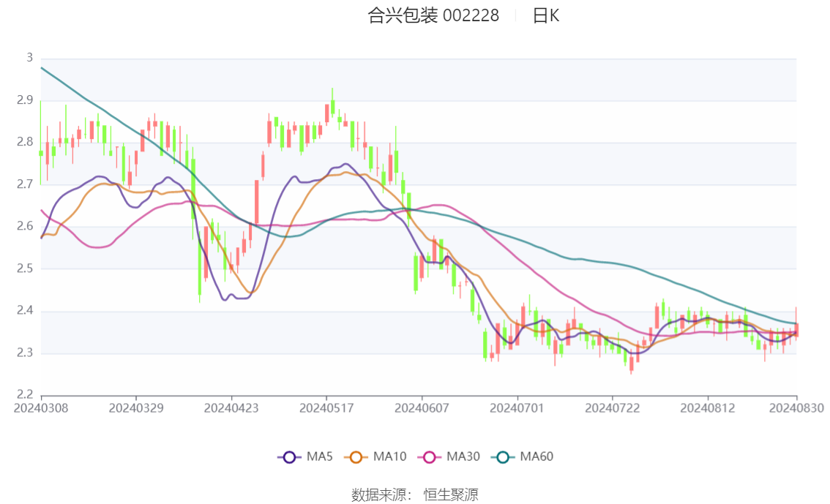The height and width of the screenshot is (504, 830).
Task: Click the pink MA30 legend circle icon
Action: (430, 457)
